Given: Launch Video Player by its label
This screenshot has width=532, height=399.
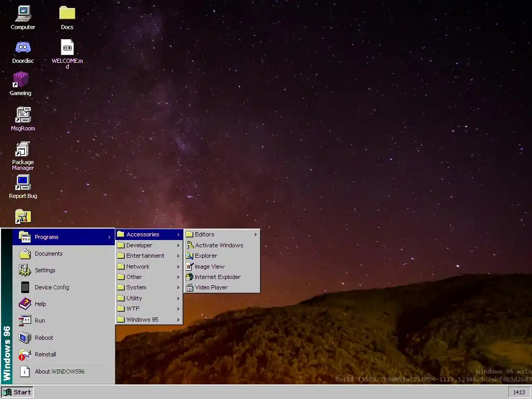Looking at the screenshot, I should pos(211,287).
